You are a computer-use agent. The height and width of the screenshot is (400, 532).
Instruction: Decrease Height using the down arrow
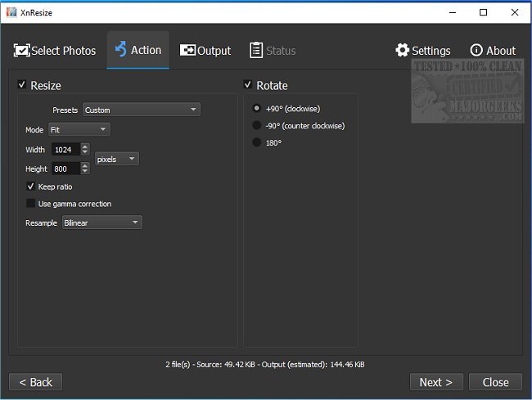(x=85, y=172)
